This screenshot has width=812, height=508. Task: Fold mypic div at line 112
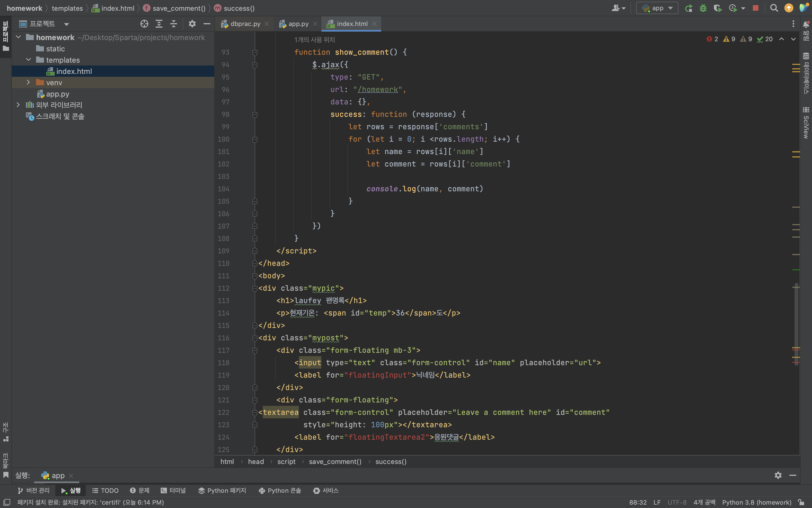[255, 288]
